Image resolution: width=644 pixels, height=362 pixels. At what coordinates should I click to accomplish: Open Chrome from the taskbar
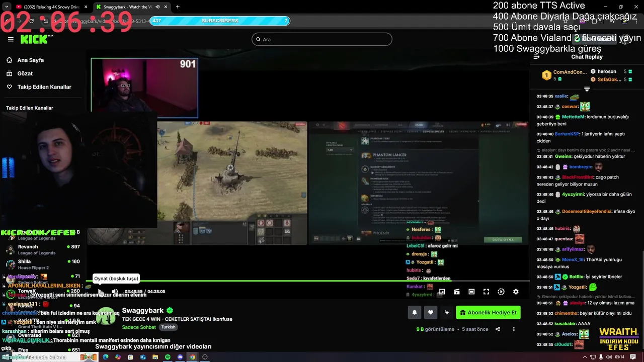(x=192, y=357)
